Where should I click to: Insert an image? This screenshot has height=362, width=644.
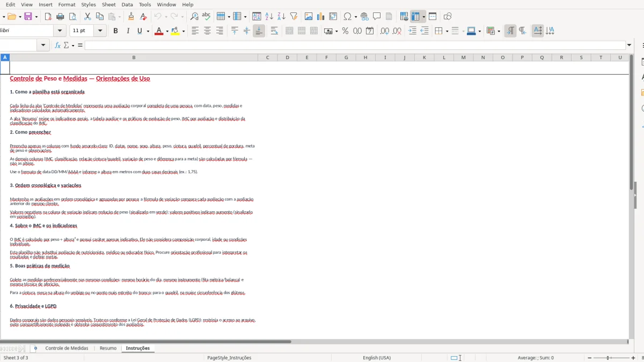(x=309, y=17)
